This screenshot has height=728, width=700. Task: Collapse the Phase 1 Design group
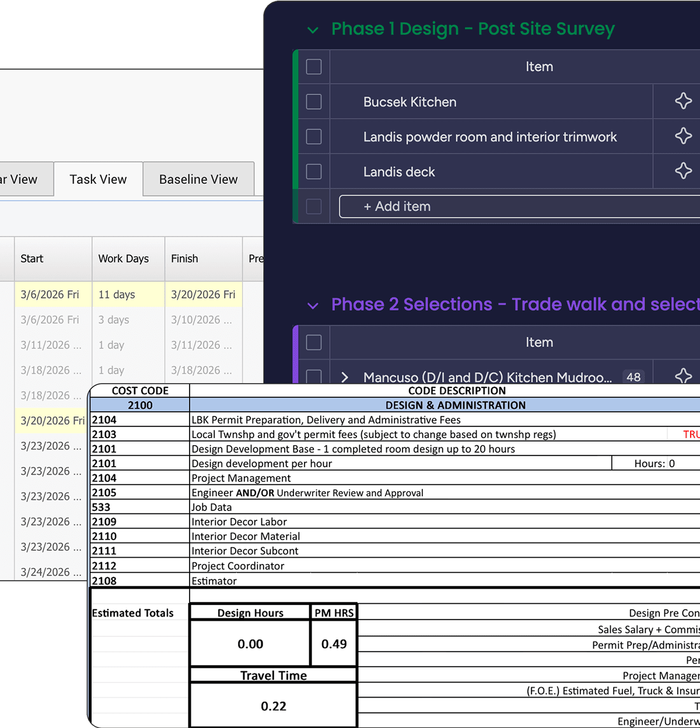click(x=313, y=30)
